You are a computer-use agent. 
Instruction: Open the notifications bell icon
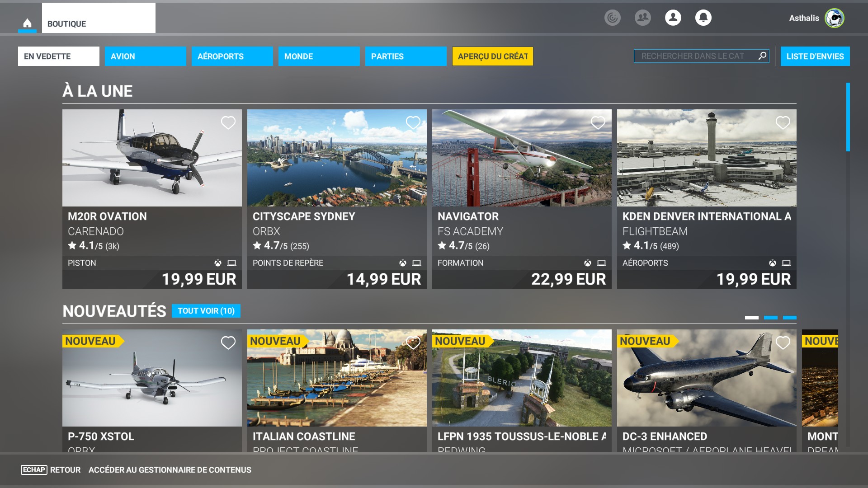(x=703, y=18)
